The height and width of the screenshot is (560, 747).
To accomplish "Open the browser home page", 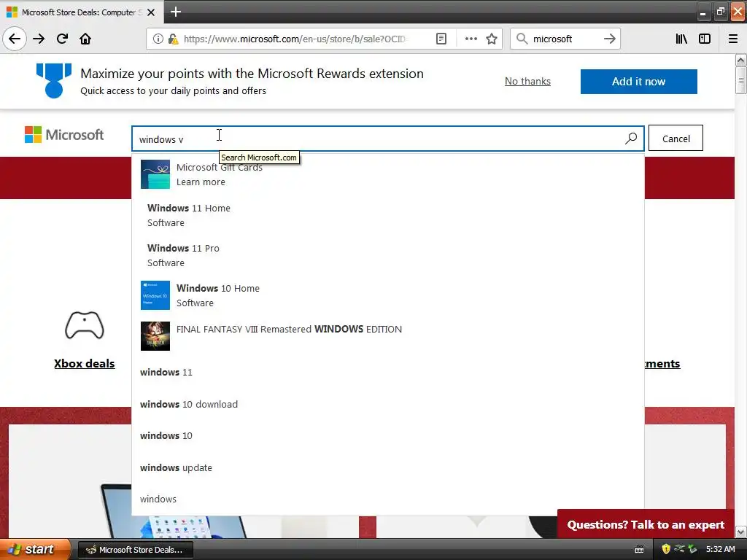I will coord(85,39).
